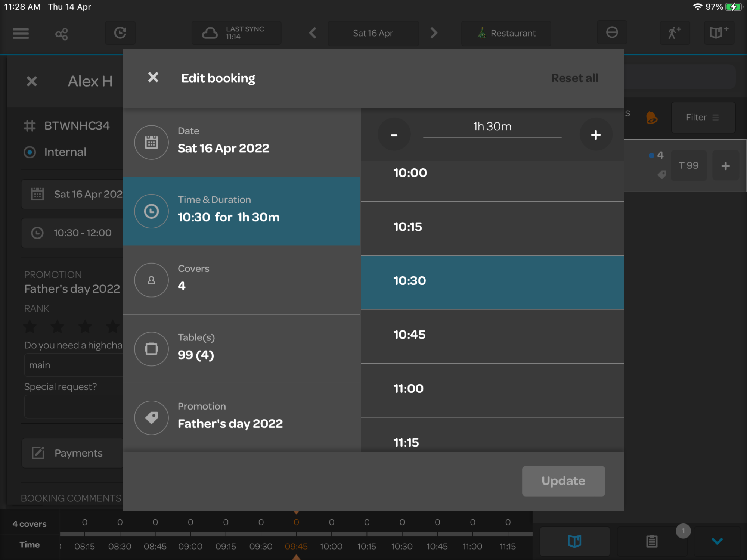Open the hamburger menu icon
The height and width of the screenshot is (560, 747).
(x=21, y=34)
